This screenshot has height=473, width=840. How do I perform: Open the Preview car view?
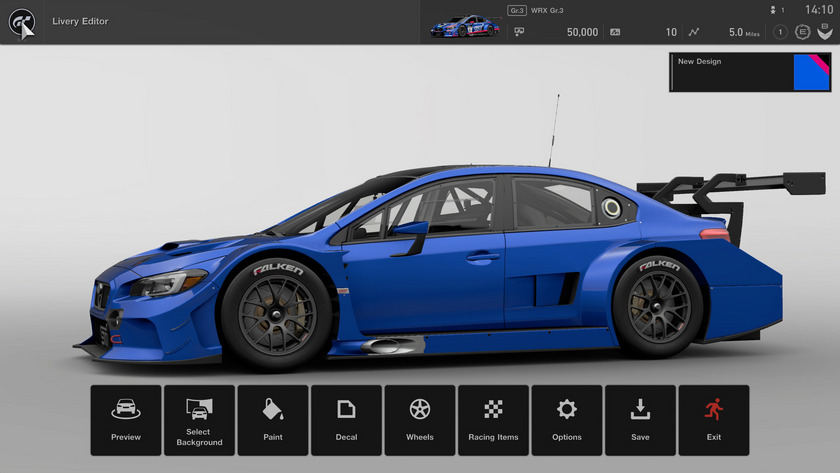click(x=126, y=420)
